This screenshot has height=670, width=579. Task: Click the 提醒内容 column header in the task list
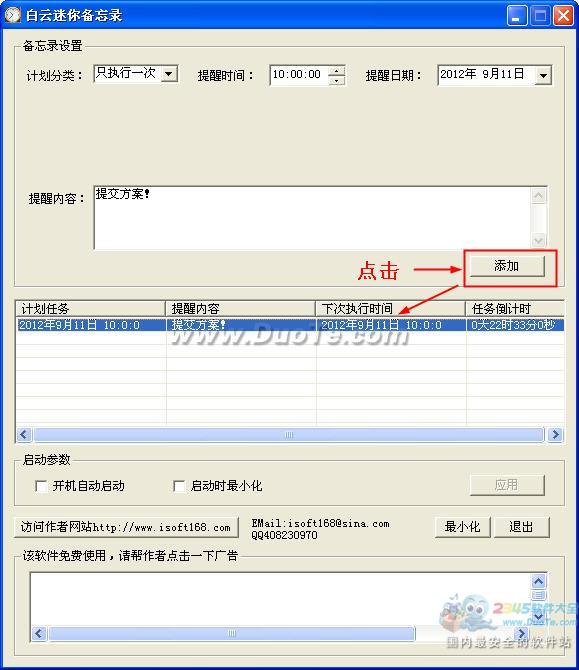(x=241, y=309)
